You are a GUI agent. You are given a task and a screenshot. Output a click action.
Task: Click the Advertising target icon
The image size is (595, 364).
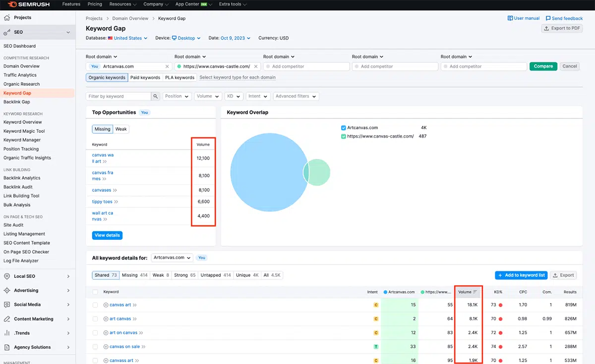(x=7, y=291)
